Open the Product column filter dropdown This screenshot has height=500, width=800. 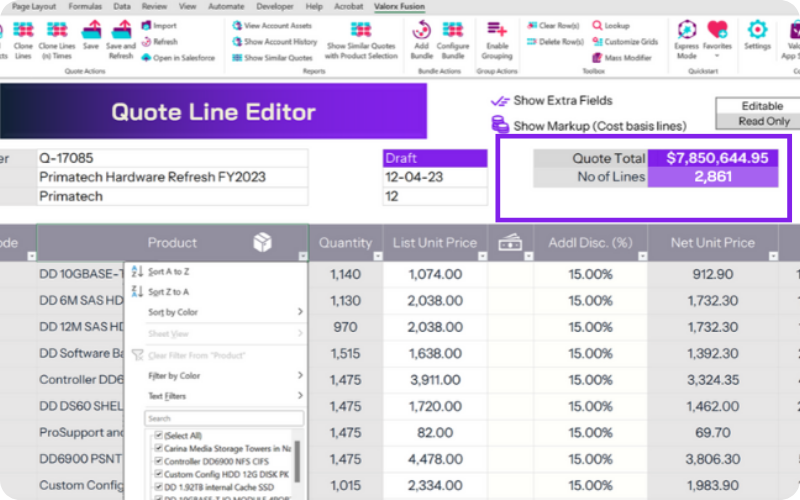pyautogui.click(x=303, y=256)
